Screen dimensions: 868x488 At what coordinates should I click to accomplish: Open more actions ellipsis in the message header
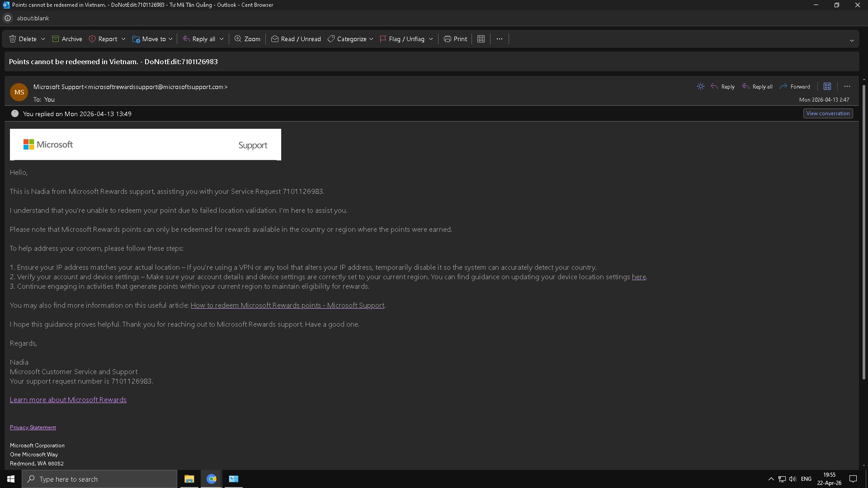point(847,86)
